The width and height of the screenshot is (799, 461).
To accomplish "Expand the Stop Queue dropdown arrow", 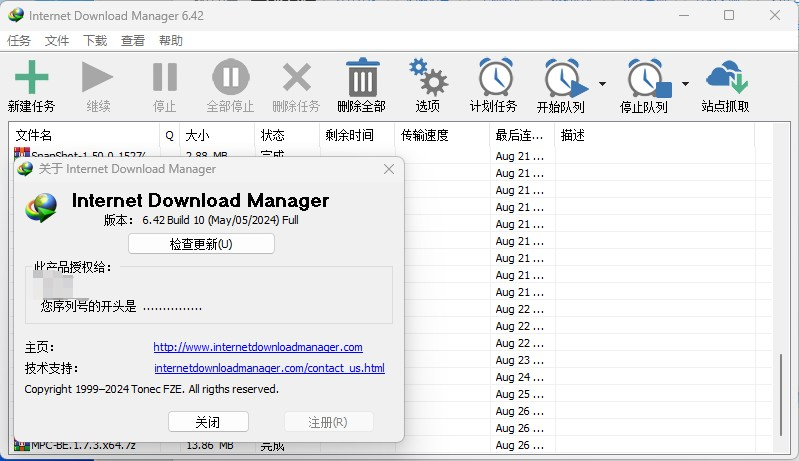I will point(686,84).
